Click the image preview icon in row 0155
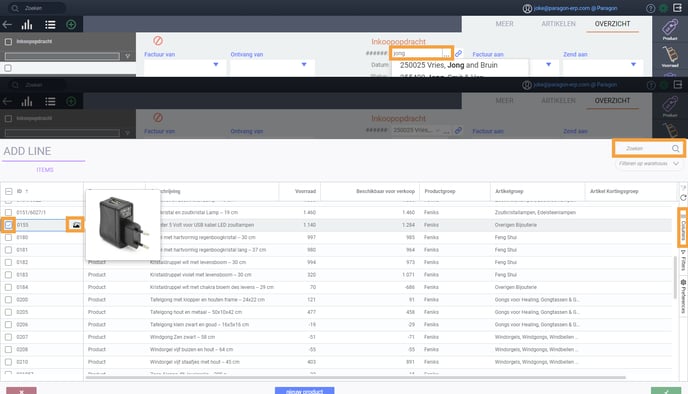Viewport: 688px width, 394px height. tap(76, 225)
